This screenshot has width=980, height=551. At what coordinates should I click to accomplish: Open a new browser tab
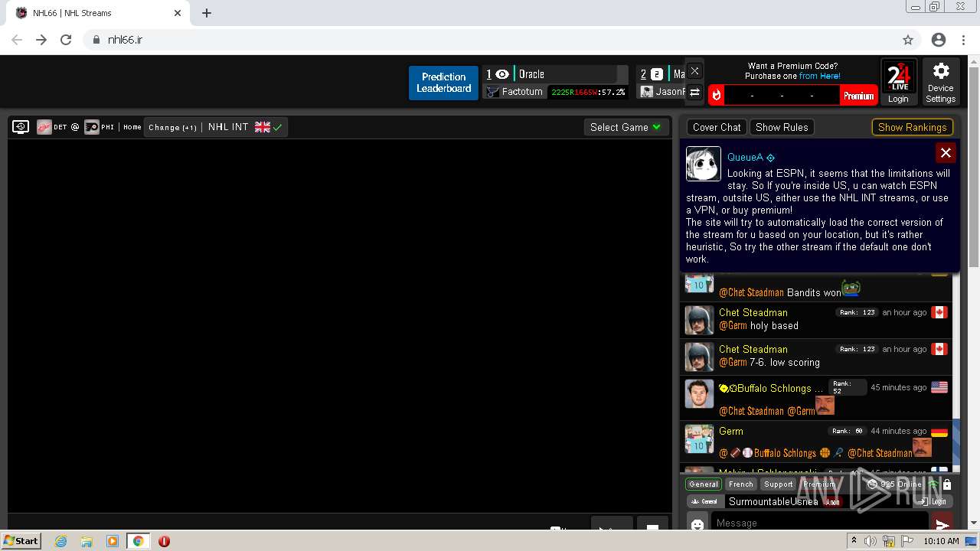click(207, 13)
